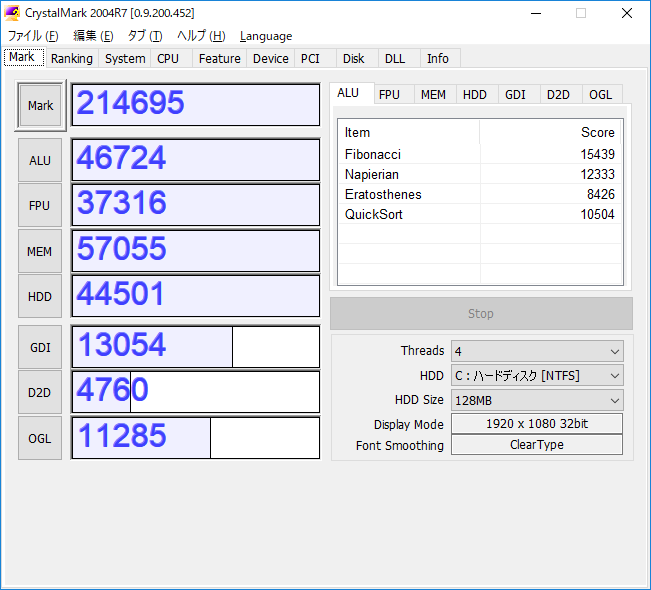This screenshot has width=651, height=590.
Task: Click the GDI progress bar showing 13054
Action: (x=196, y=347)
